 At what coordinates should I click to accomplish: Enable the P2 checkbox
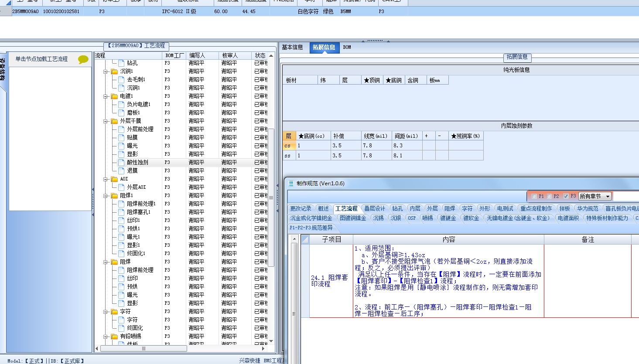point(549,196)
